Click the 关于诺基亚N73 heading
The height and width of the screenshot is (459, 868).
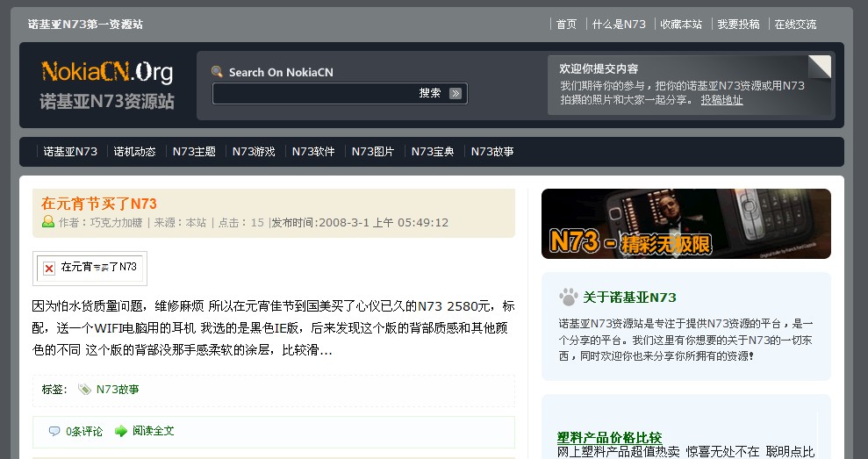629,298
